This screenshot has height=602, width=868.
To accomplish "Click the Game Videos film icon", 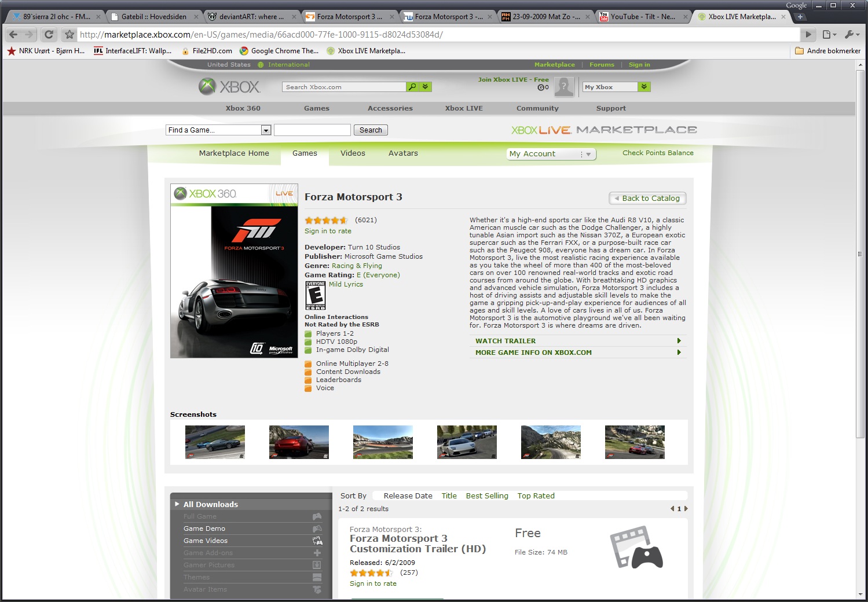I will click(x=317, y=541).
